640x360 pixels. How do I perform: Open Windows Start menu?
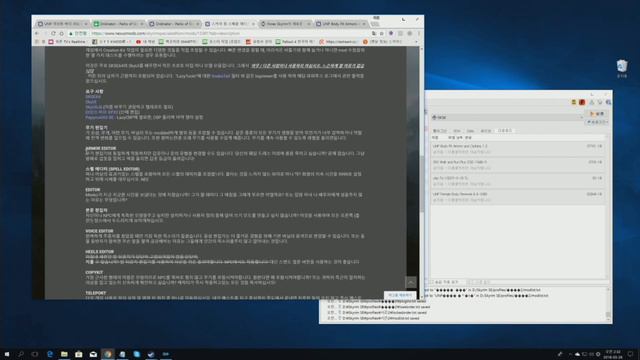click(7, 354)
